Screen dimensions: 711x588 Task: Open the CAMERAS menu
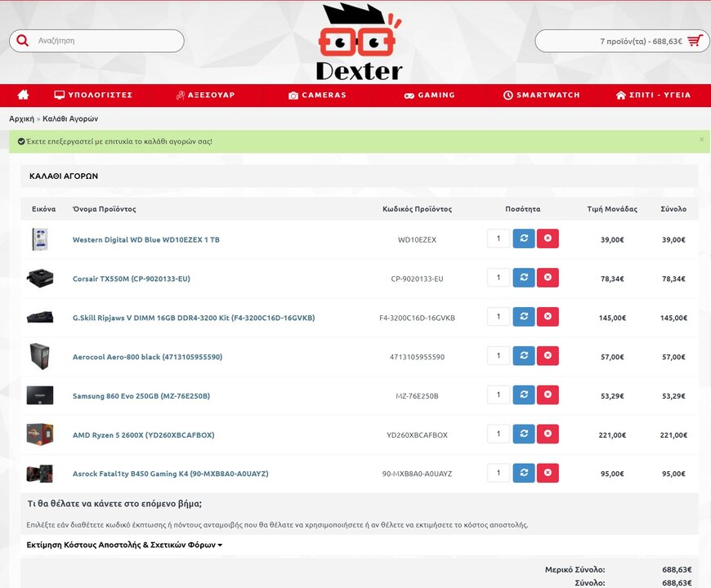click(317, 95)
